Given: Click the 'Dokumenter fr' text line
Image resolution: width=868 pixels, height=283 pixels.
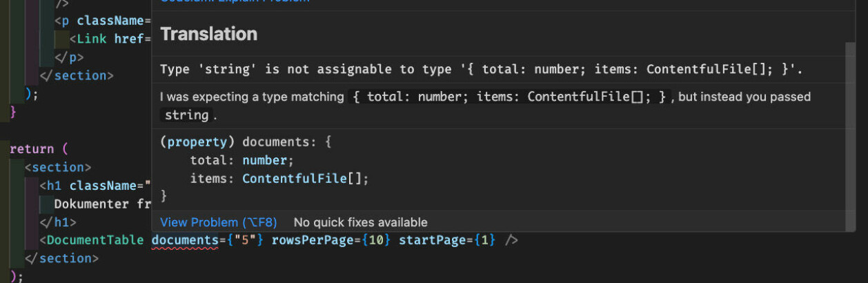Looking at the screenshot, I should (x=102, y=204).
